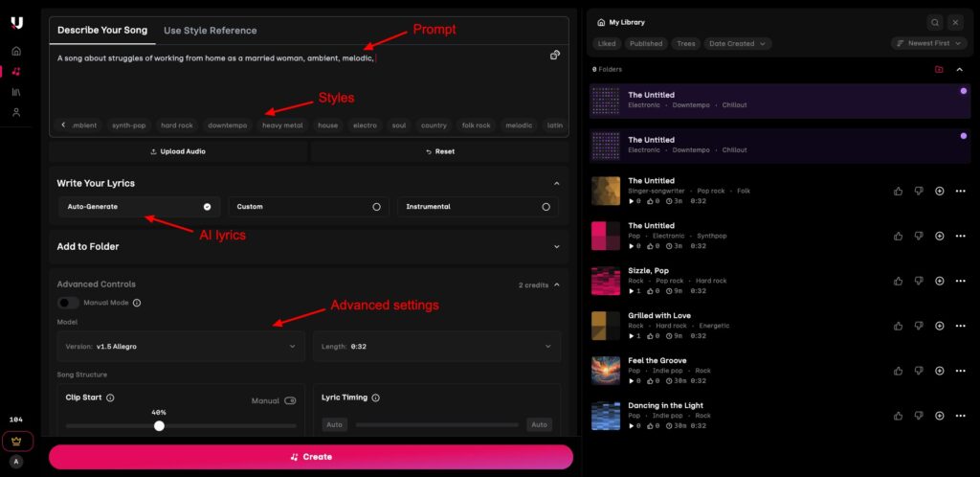Screen dimensions: 980x477
Task: Click the Clip Start slider handle
Action: [x=160, y=425]
